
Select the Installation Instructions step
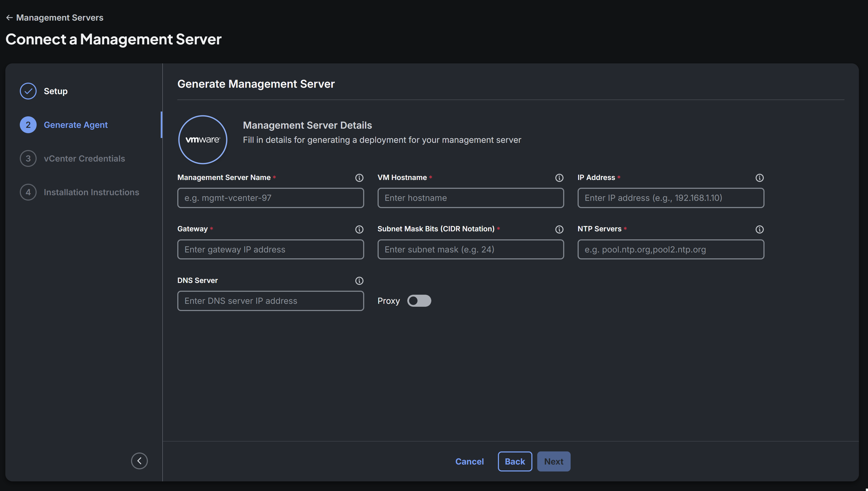point(91,192)
